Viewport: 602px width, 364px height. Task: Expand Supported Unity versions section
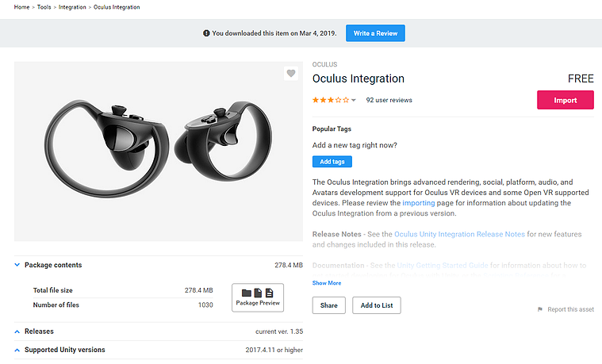(17, 350)
